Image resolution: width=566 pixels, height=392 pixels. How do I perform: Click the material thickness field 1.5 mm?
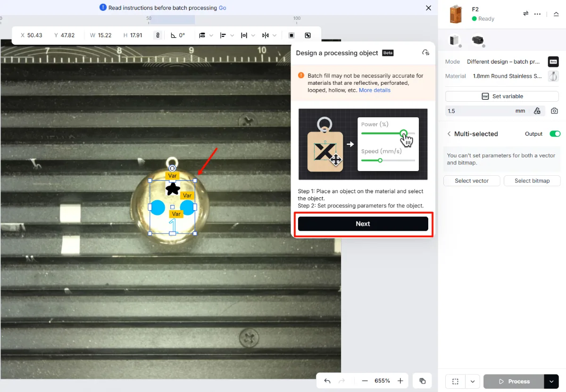[x=486, y=111]
